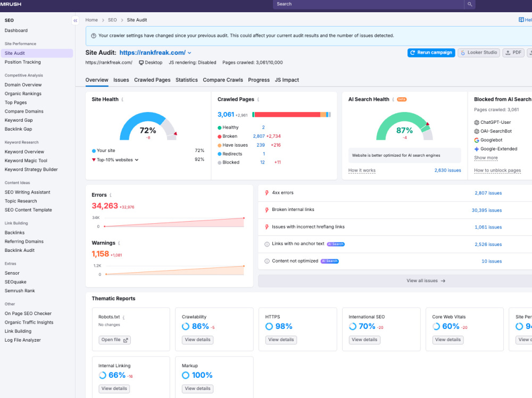Open 2,807 issues link for 4xx errors
Viewport: 532px width, 398px height.
[x=488, y=193]
